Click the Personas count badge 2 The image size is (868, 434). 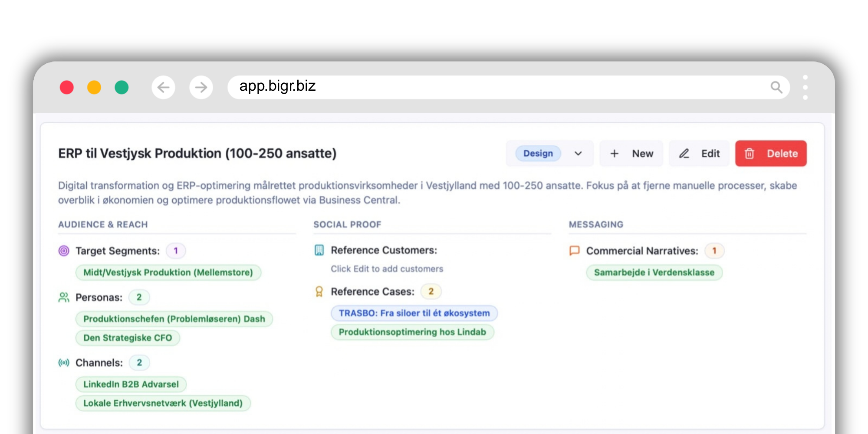[x=139, y=297]
